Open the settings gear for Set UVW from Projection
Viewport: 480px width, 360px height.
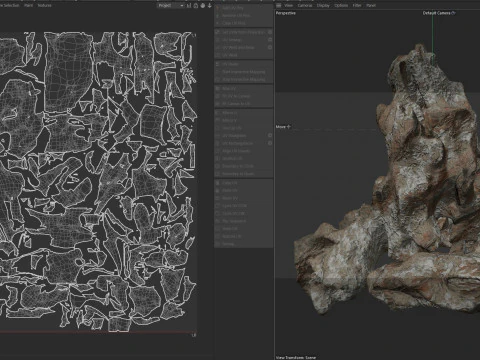click(270, 32)
